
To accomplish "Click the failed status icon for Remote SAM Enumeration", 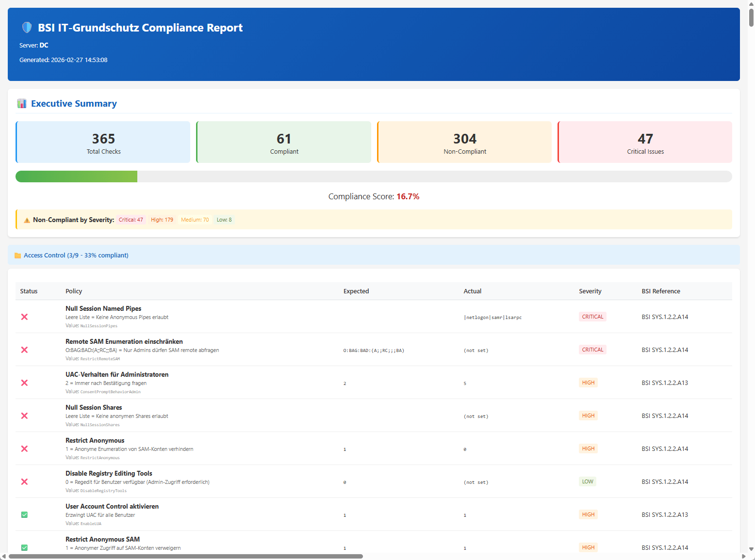I will click(x=24, y=350).
